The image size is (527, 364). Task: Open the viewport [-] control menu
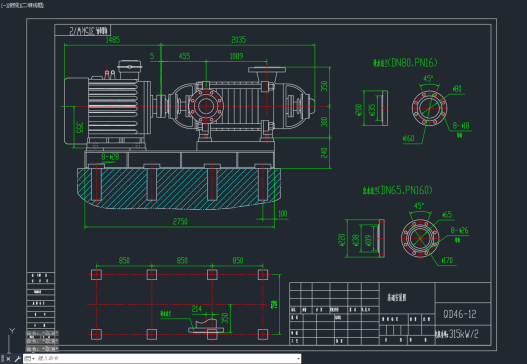pyautogui.click(x=4, y=5)
